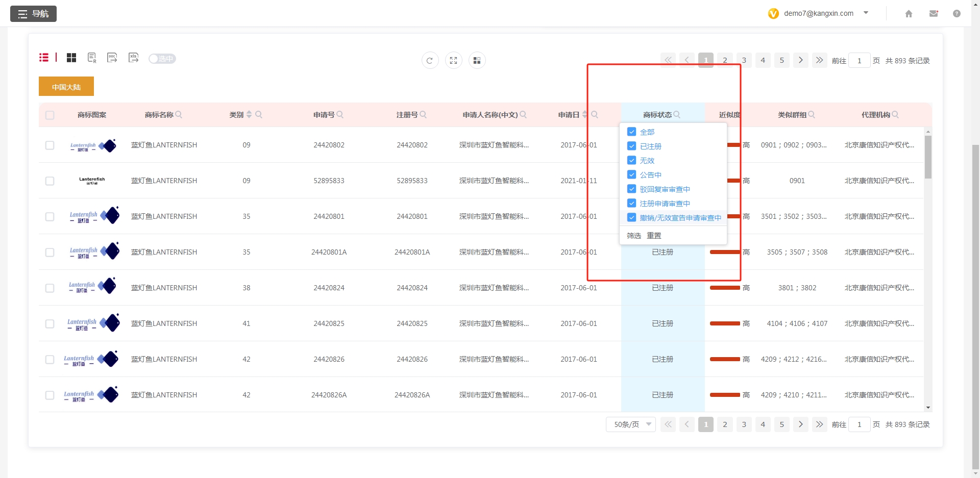This screenshot has width=980, height=478.
Task: Go to page 3 in pagination
Action: coord(744,60)
